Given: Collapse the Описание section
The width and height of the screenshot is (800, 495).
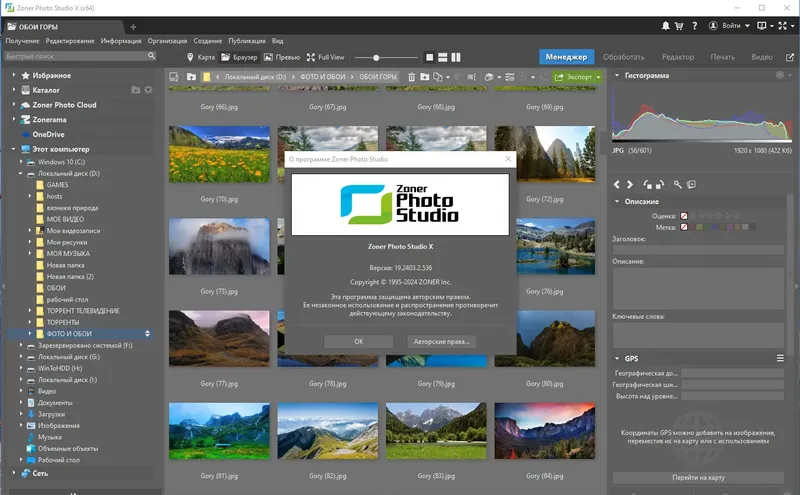Looking at the screenshot, I should coord(618,201).
